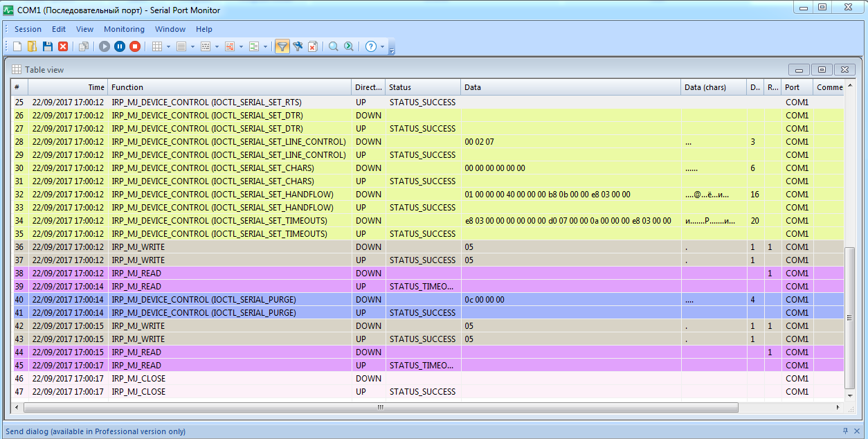Open the Session menu
Viewport: 868px width, 439px height.
coord(28,29)
